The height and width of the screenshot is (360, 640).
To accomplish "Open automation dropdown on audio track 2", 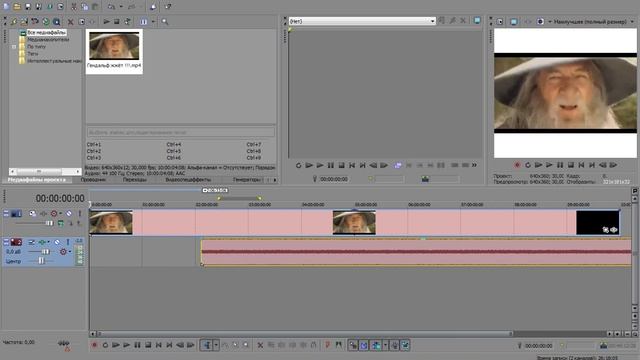I will [x=70, y=252].
